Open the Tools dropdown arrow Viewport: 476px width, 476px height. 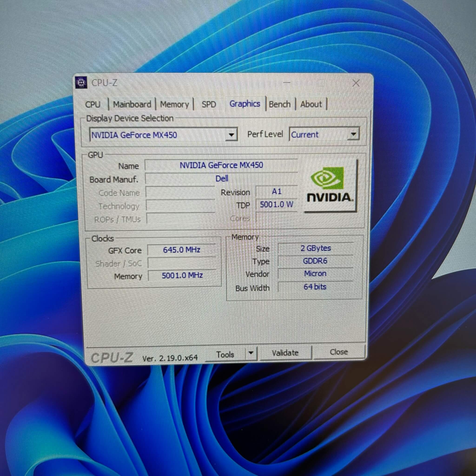[x=251, y=353]
